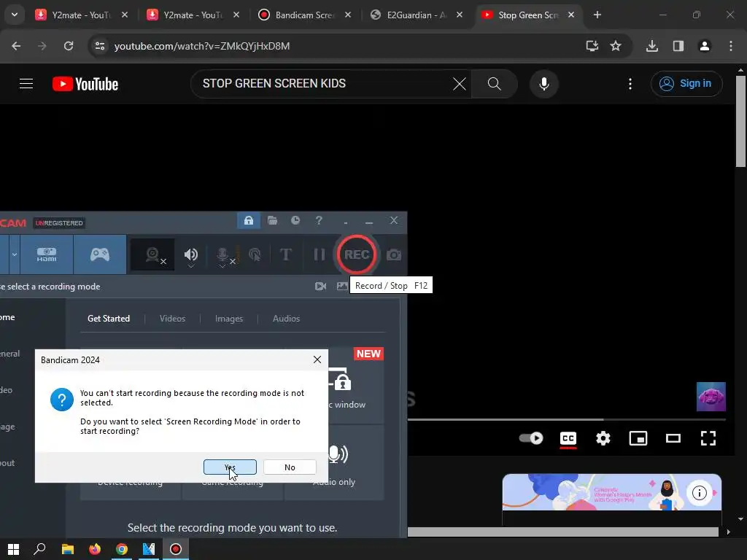Open the Images tab in Bandicam
The height and width of the screenshot is (560, 747).
pos(229,319)
